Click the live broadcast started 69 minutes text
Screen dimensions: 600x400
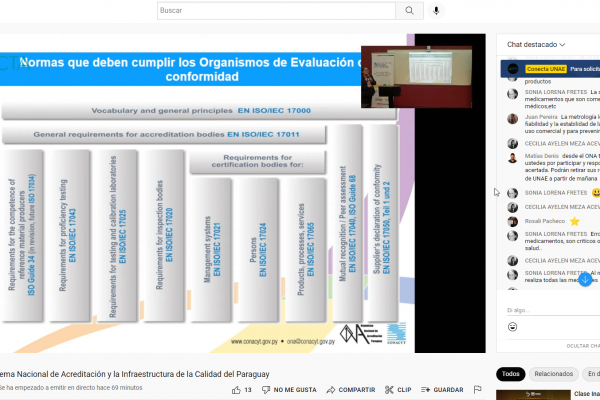tap(71, 388)
